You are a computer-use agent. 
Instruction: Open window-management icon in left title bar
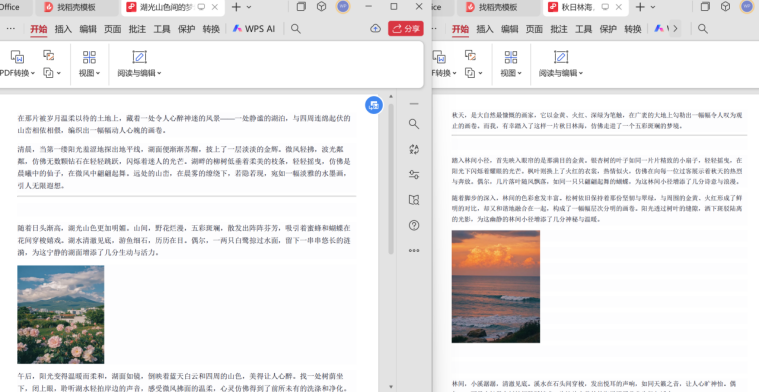tap(301, 7)
